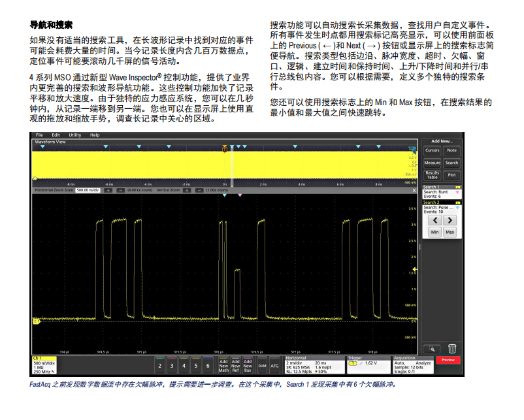The width and height of the screenshot is (524, 420).
Task: Decrease horizontal zoom with minus button
Action: 121,190
